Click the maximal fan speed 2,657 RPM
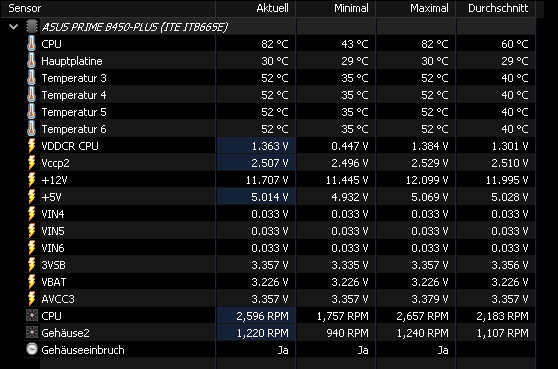Image resolution: width=558 pixels, height=369 pixels. (x=422, y=316)
